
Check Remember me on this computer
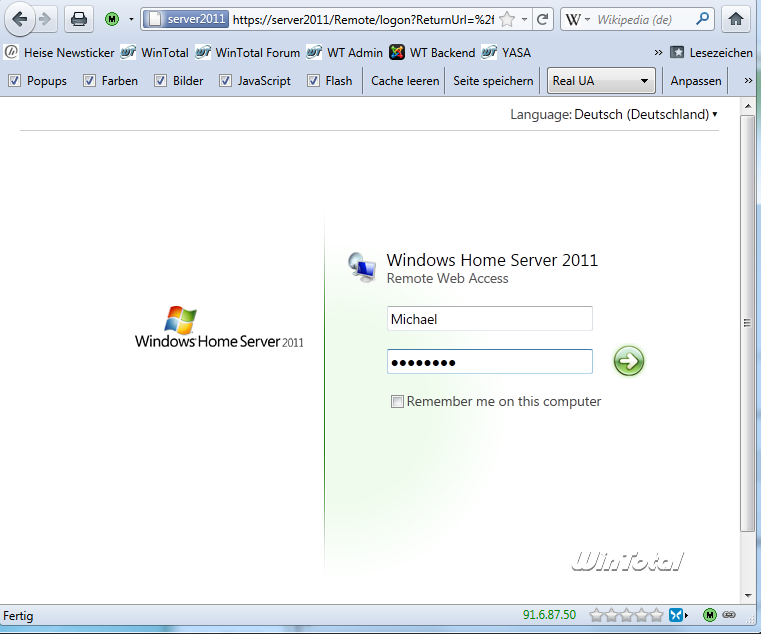pos(397,401)
